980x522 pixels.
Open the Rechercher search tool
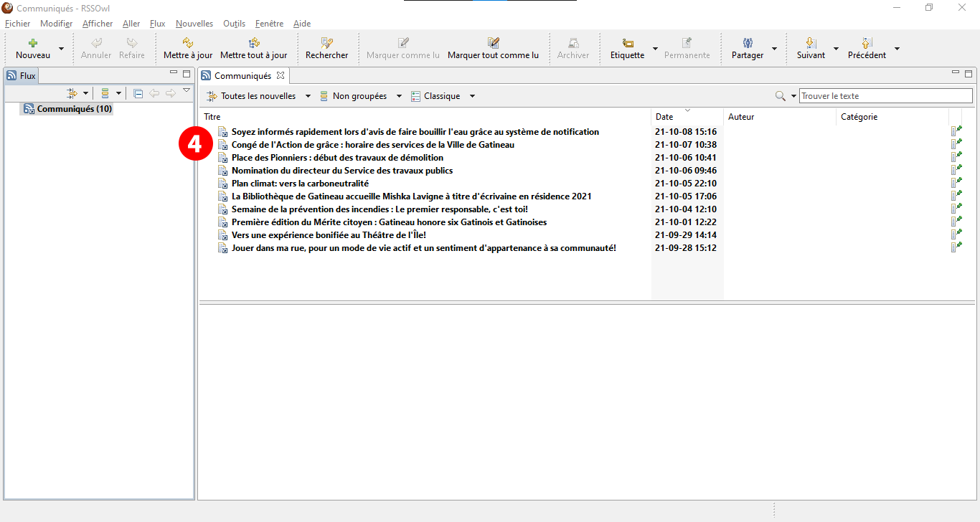(x=326, y=44)
